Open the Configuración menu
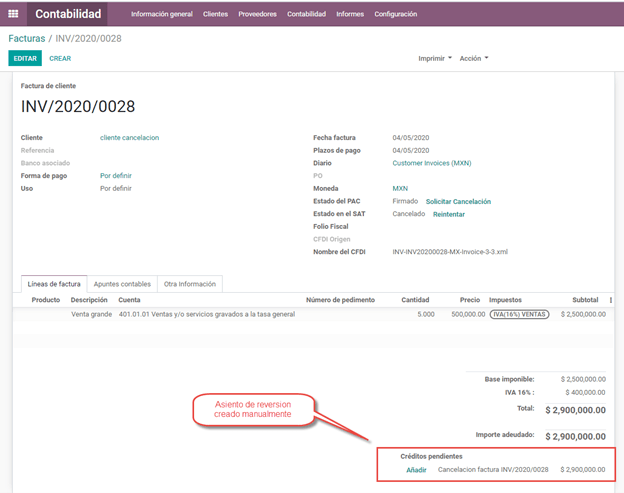Screen dimensions: 624x493 [x=396, y=14]
